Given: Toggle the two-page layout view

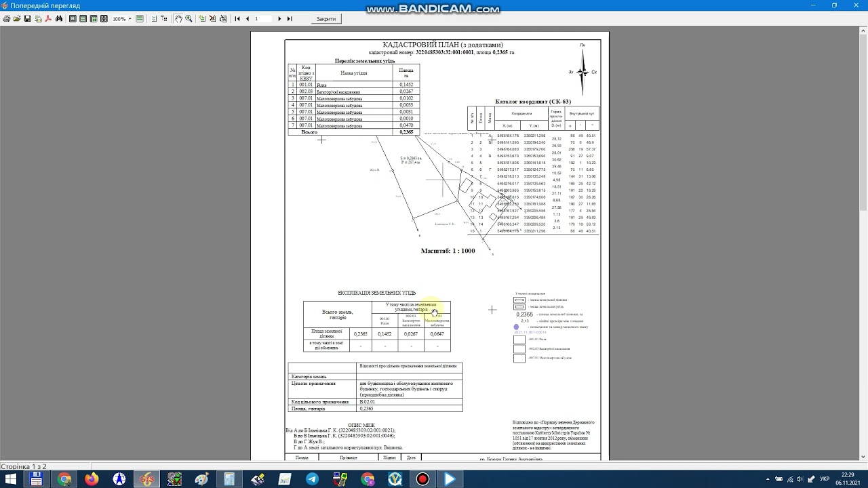Looking at the screenshot, I should (x=94, y=19).
